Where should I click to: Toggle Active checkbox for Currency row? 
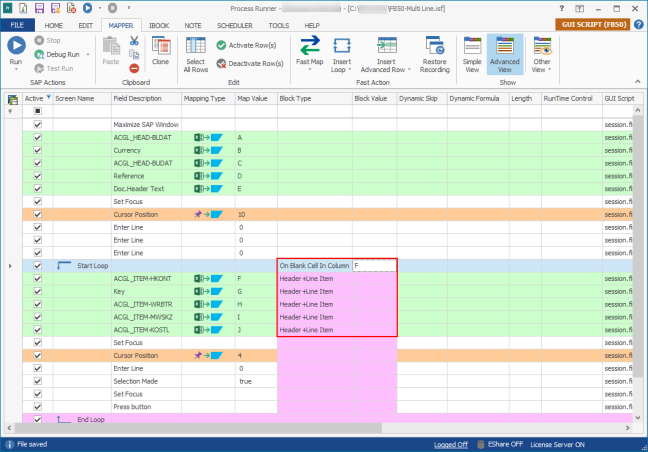[38, 150]
